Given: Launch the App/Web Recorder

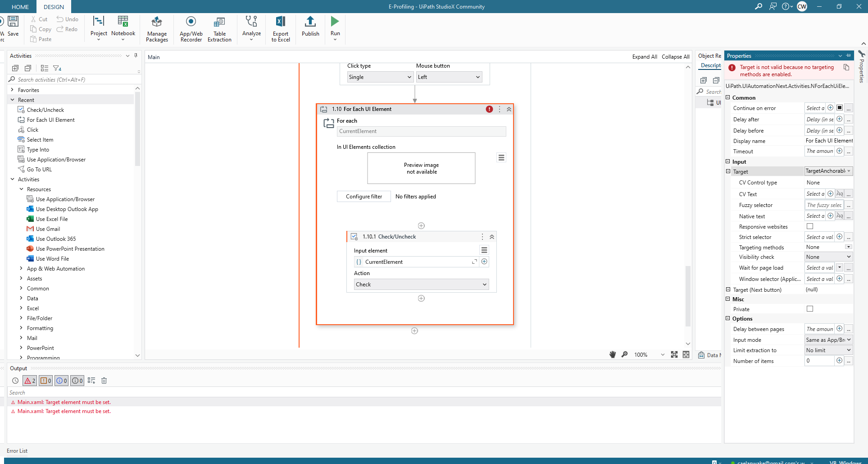Looking at the screenshot, I should pyautogui.click(x=191, y=28).
